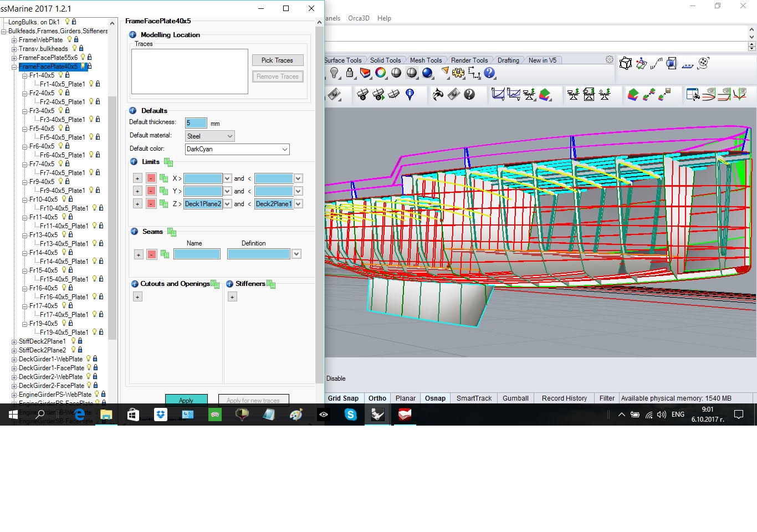
Task: Click the copy icon beside Limits heading
Action: (168, 162)
